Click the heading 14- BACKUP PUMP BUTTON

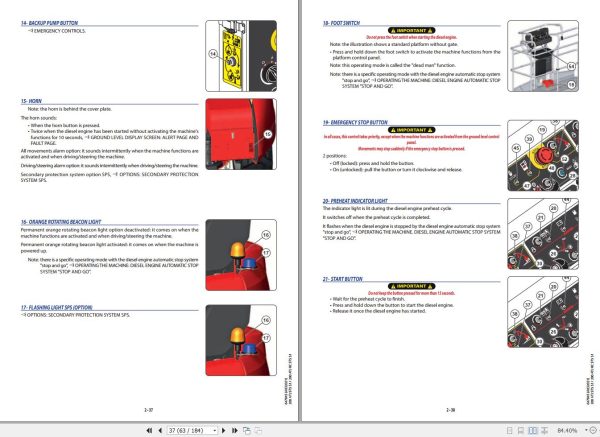coord(49,23)
